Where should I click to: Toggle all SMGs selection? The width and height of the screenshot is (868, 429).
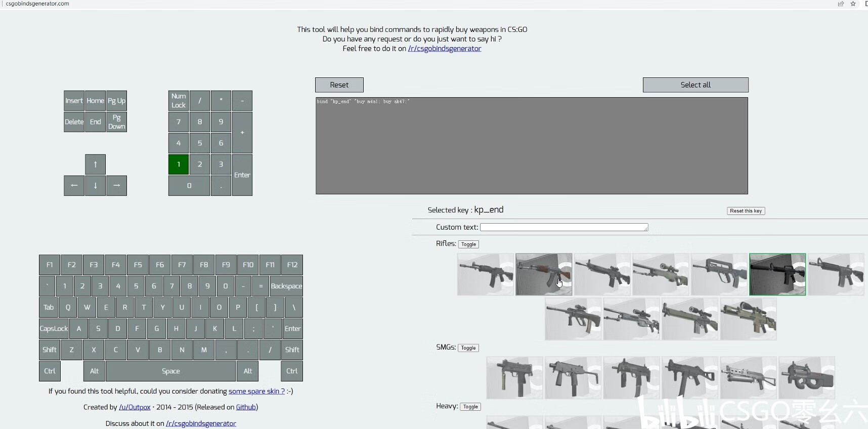(468, 348)
